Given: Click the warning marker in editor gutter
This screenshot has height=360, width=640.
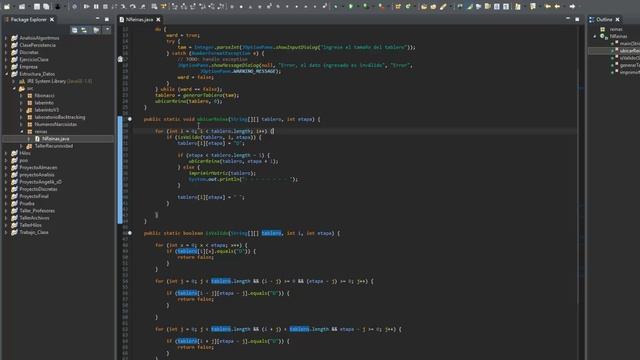Looking at the screenshot, I should [x=120, y=59].
